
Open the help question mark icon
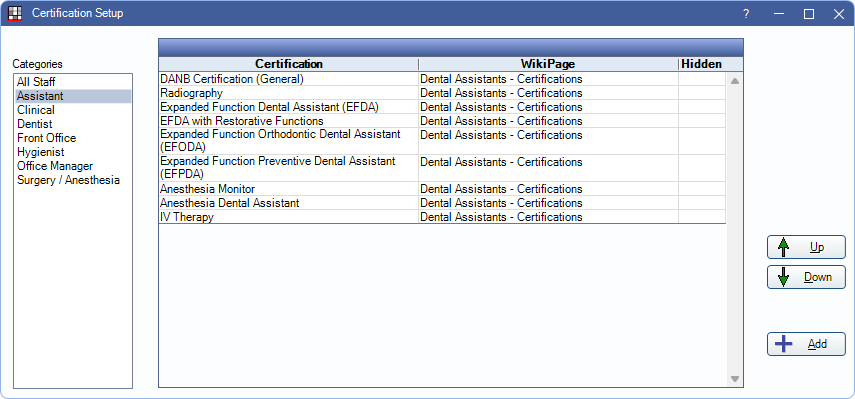point(746,14)
